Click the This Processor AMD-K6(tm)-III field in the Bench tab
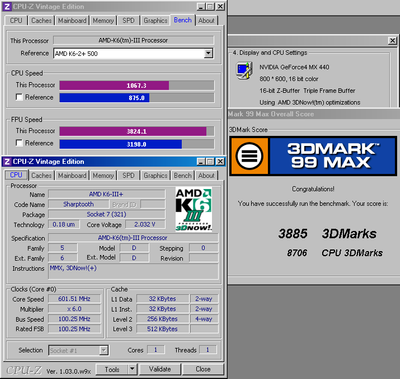 pos(133,40)
